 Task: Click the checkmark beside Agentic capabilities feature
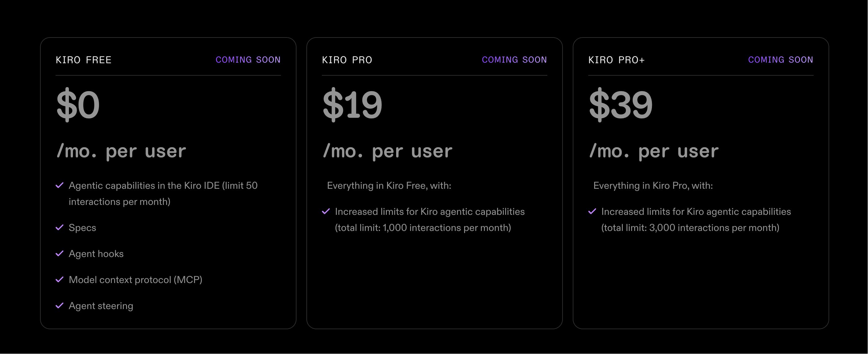pyautogui.click(x=60, y=185)
